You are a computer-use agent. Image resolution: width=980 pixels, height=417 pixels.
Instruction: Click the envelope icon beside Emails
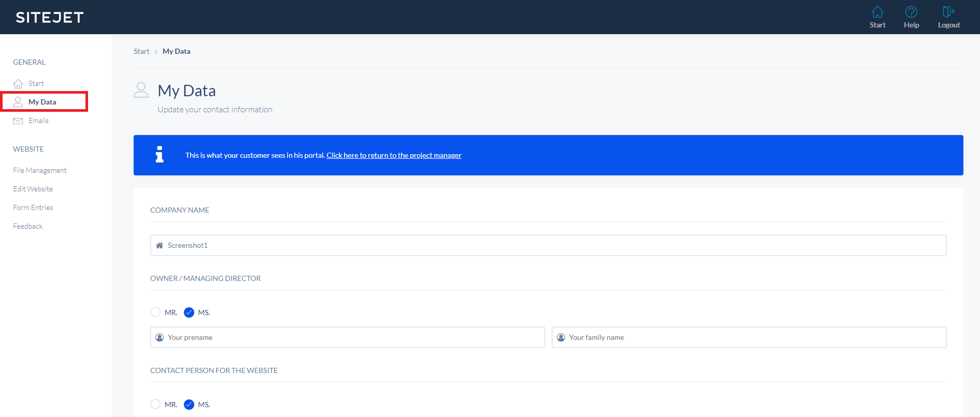(18, 121)
